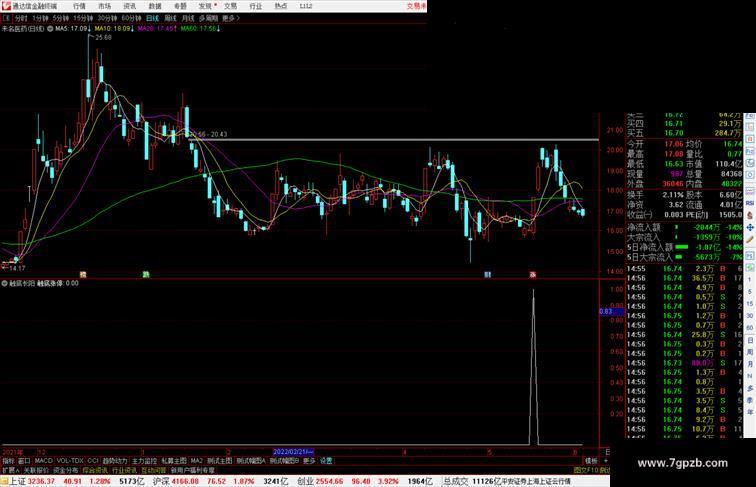Switch to 60-minute period in right sidebar
Screen dimensions: 756x487
click(x=750, y=328)
